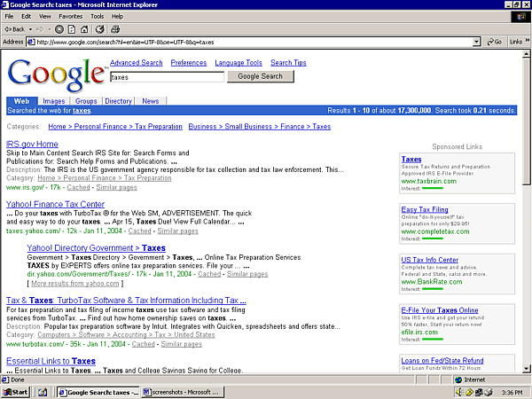Open the Advanced Search link

point(136,63)
